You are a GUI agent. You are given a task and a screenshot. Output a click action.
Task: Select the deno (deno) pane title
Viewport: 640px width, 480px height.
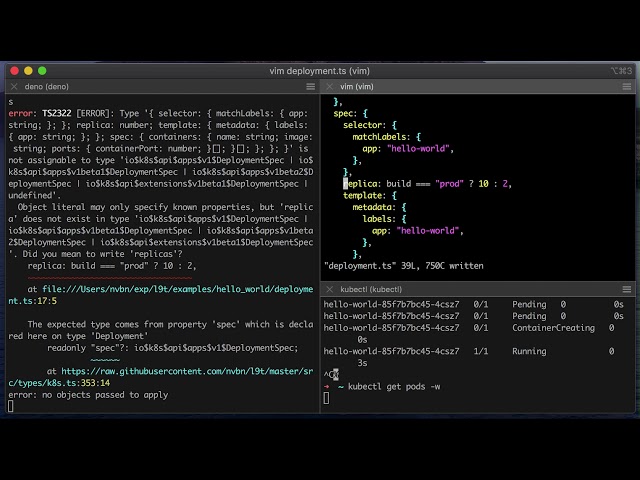point(47,87)
